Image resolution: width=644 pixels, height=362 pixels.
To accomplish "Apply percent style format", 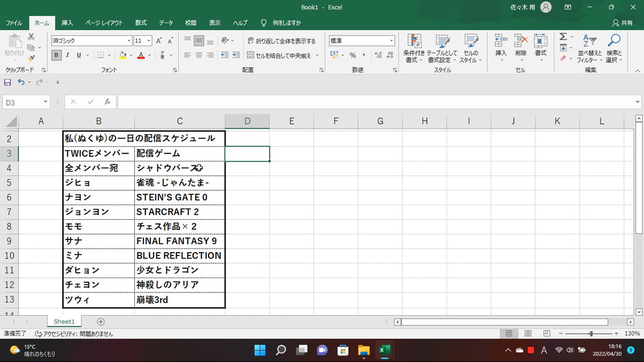I will [352, 55].
